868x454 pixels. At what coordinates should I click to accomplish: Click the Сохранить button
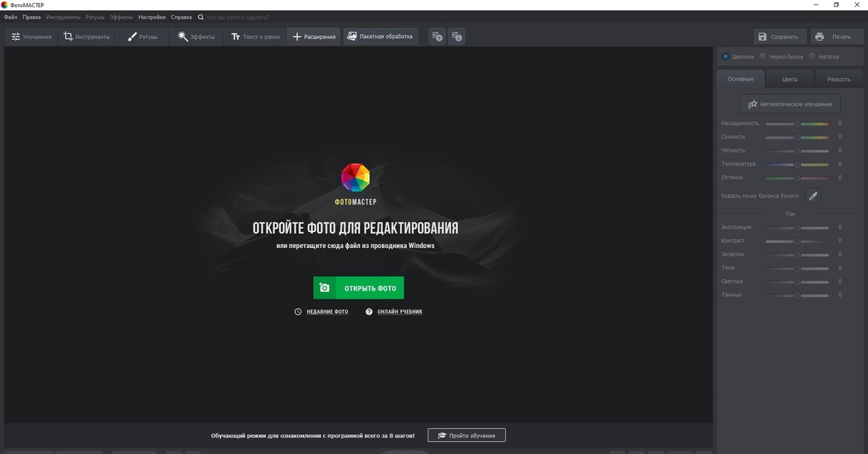(779, 37)
